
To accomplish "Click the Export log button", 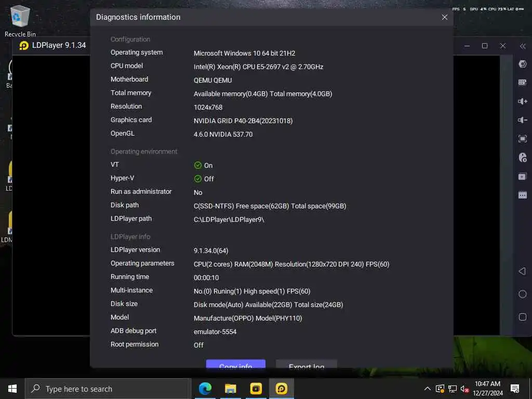I will (x=307, y=364).
